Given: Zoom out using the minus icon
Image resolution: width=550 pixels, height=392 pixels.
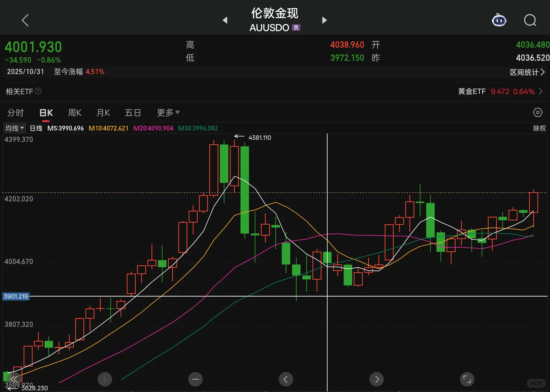Looking at the screenshot, I should (195, 379).
